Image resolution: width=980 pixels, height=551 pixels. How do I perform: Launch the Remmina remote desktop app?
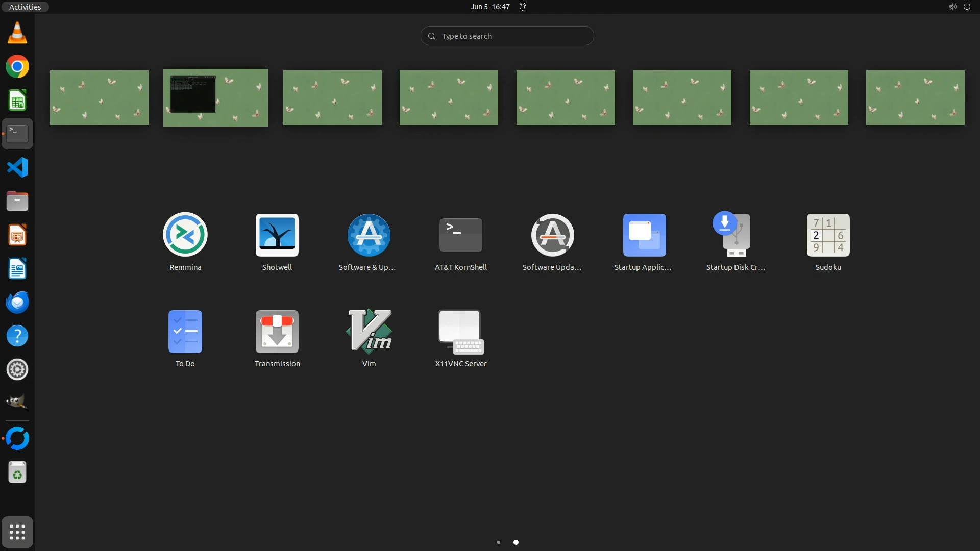[185, 235]
